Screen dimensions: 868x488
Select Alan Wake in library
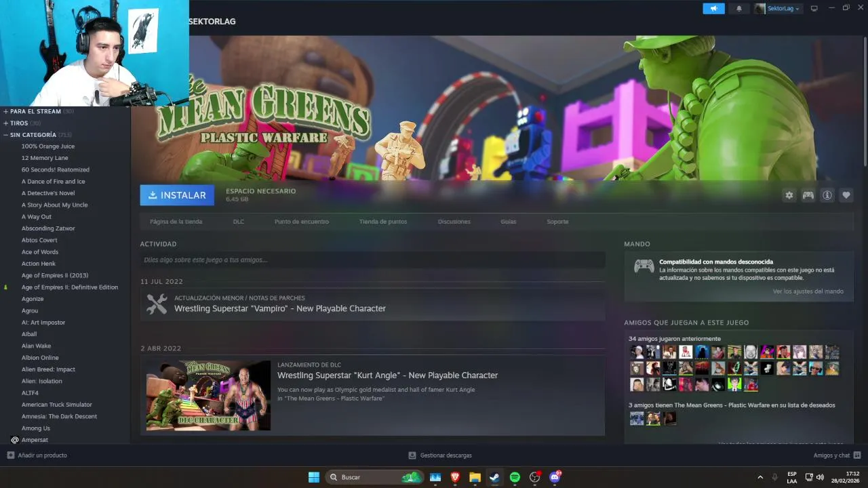pos(36,346)
